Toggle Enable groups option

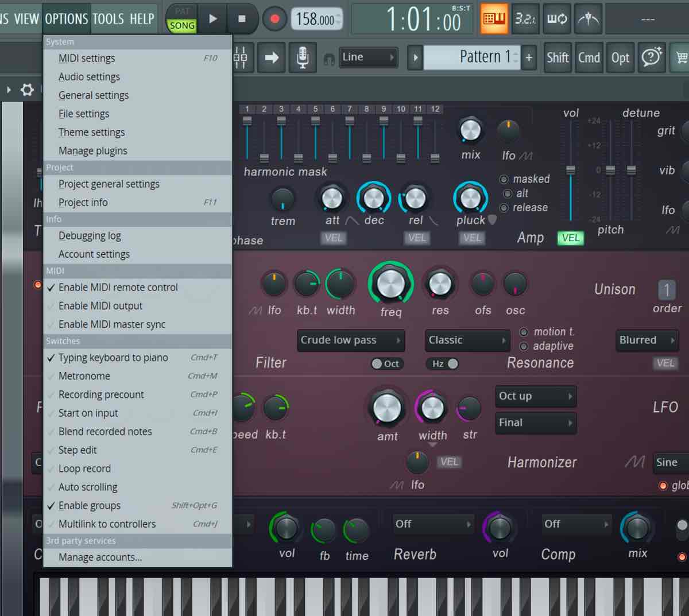pos(137,505)
